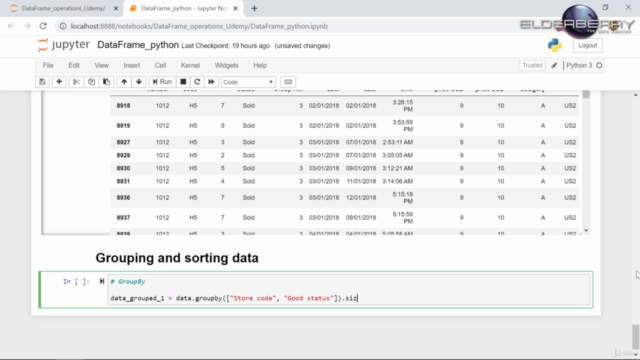Insert a cell below with plus icon

point(59,82)
